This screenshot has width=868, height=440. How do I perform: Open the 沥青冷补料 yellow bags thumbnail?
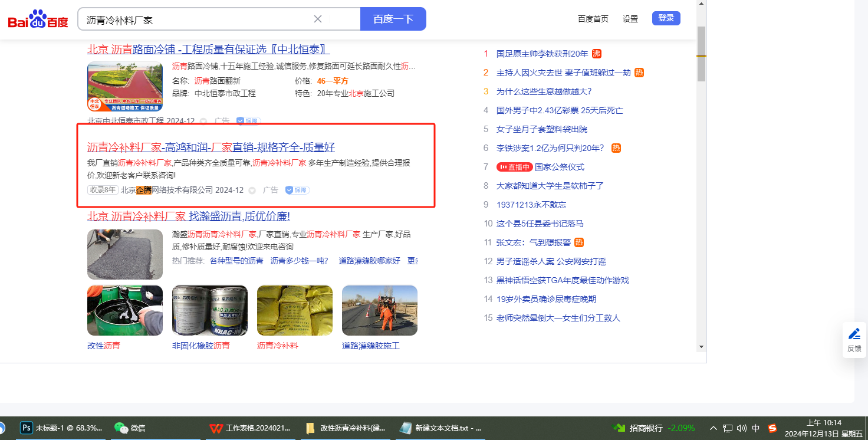point(295,310)
